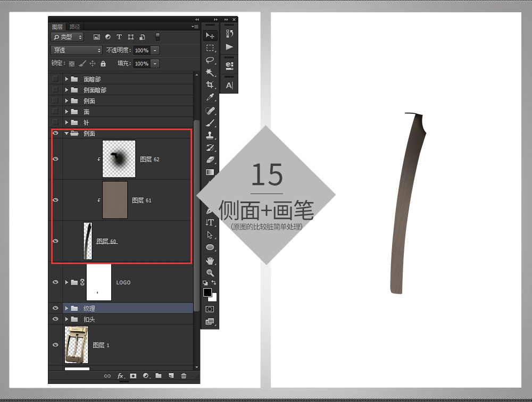The height and width of the screenshot is (402, 532).
Task: Pick the Magic Wand tool
Action: tap(210, 72)
